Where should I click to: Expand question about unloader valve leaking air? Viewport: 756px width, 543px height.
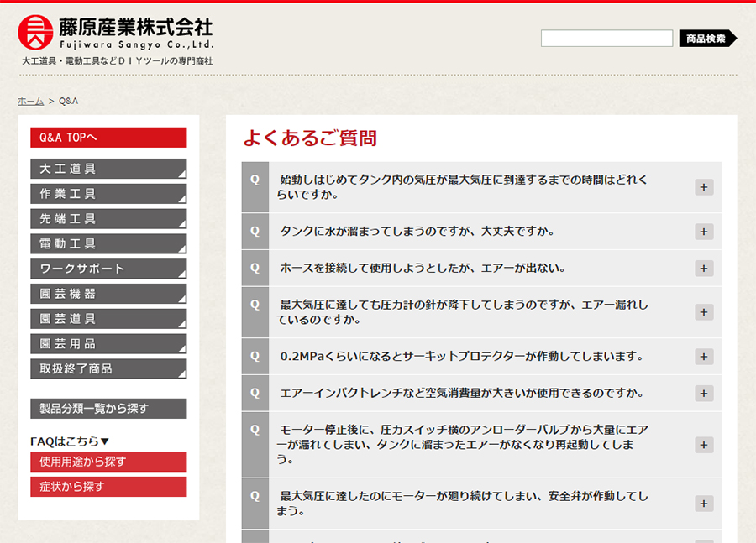[x=704, y=445]
